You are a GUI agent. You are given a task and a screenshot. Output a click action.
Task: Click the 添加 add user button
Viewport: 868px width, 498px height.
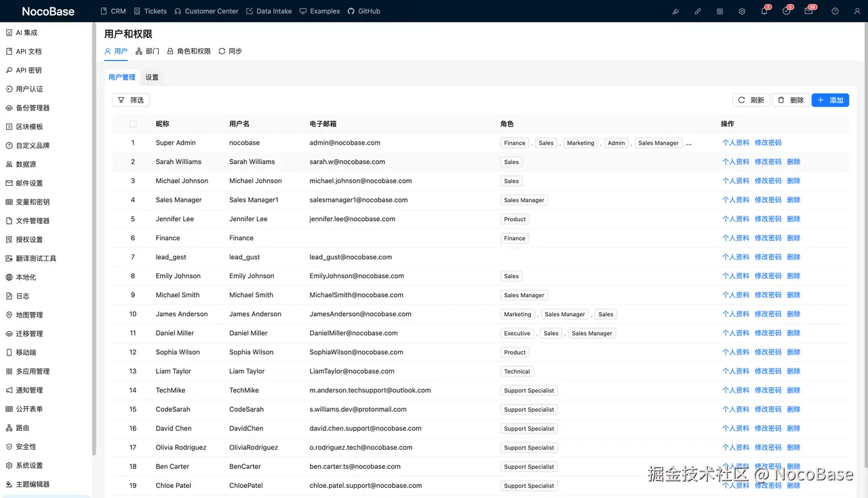[x=830, y=100]
